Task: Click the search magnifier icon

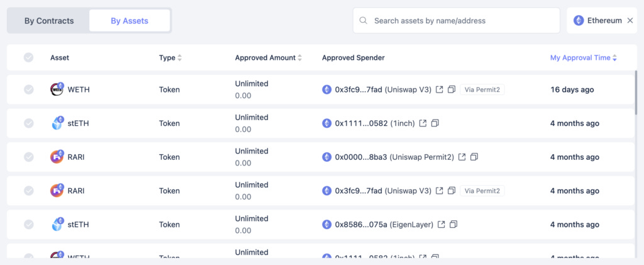Action: click(364, 21)
